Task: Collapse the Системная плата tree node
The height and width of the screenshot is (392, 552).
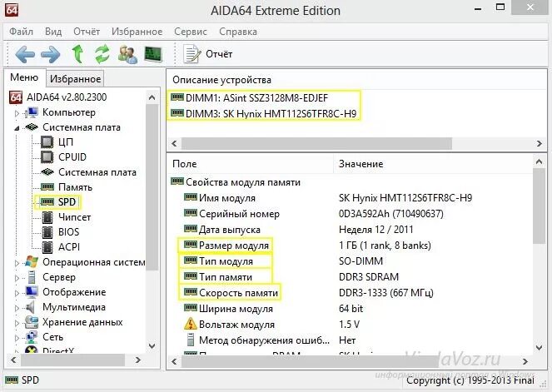Action: pos(17,128)
